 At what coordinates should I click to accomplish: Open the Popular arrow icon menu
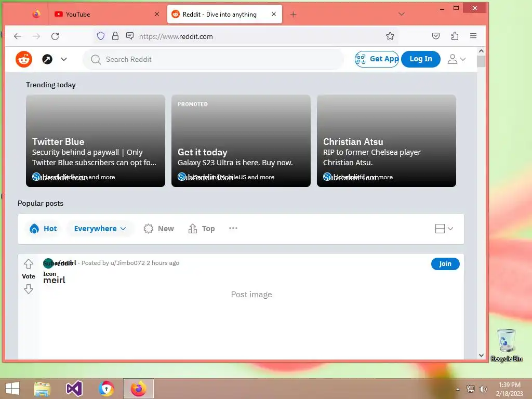[x=47, y=59]
